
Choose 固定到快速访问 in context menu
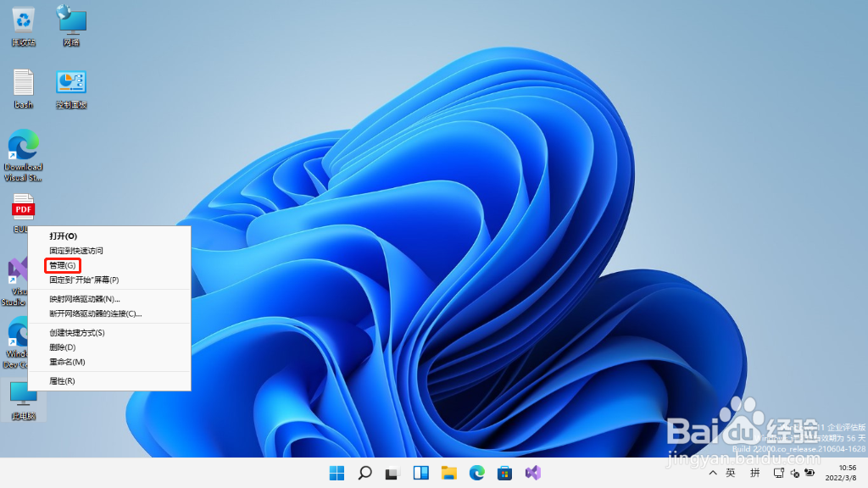coord(109,251)
